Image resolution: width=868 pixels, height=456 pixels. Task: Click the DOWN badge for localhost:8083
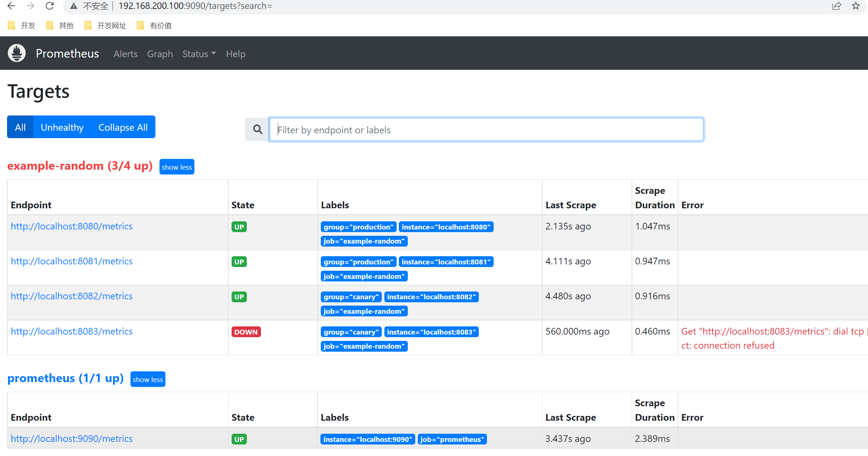coord(246,332)
